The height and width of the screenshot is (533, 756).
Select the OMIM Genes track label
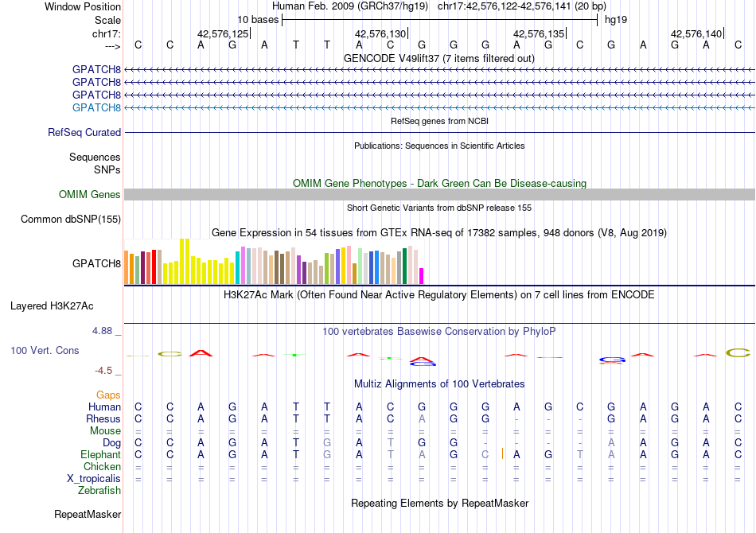pyautogui.click(x=90, y=195)
